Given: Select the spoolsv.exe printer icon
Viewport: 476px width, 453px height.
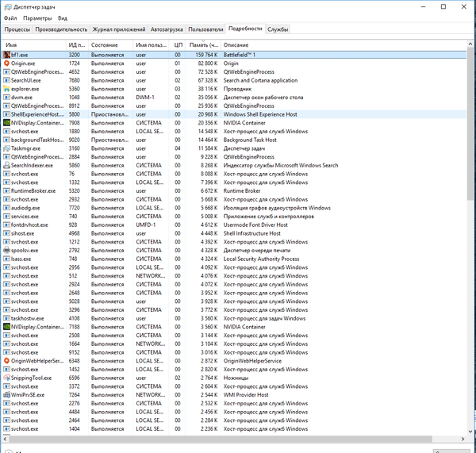Looking at the screenshot, I should (x=6, y=250).
